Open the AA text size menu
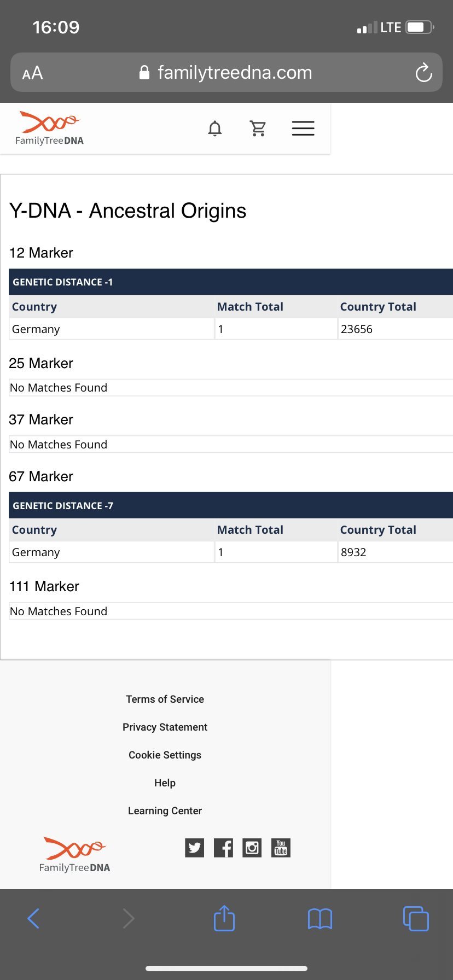Image resolution: width=453 pixels, height=980 pixels. [32, 73]
